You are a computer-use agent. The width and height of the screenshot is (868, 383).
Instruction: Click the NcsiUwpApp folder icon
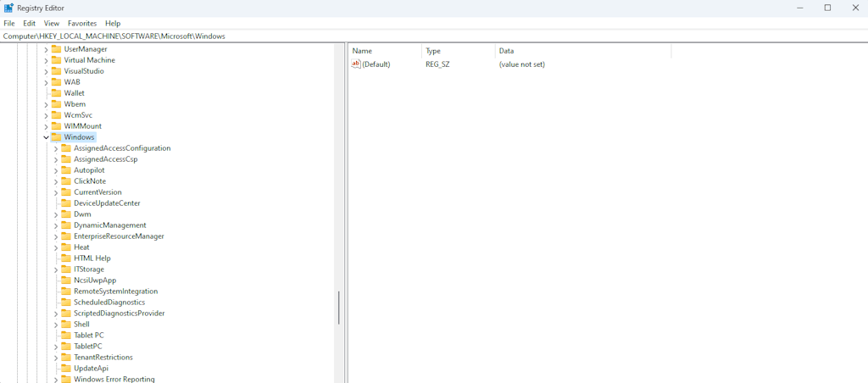66,280
